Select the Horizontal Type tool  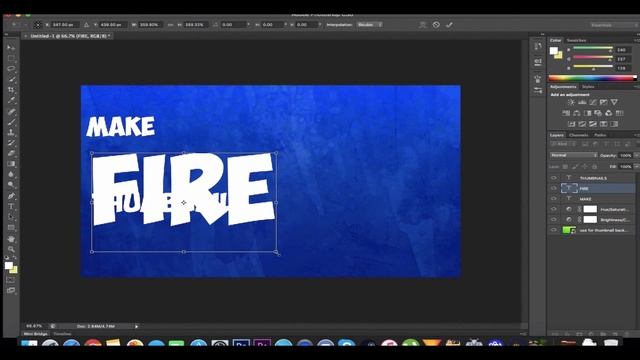coord(11,207)
